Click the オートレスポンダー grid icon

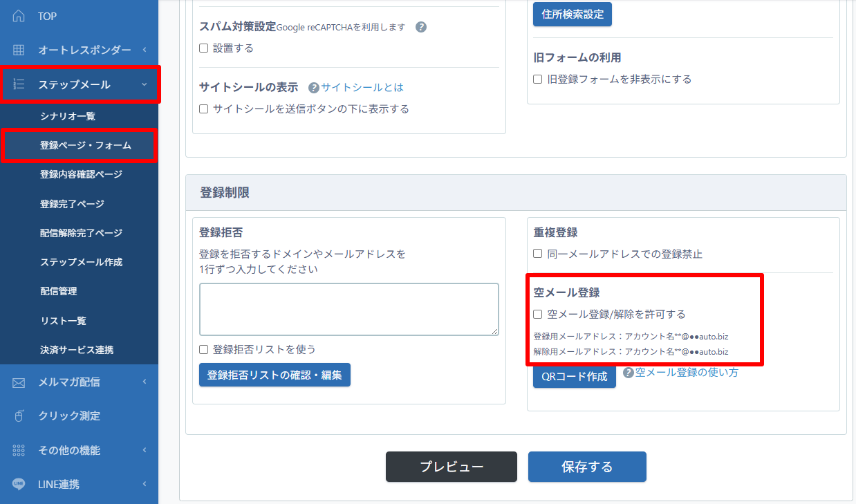19,50
